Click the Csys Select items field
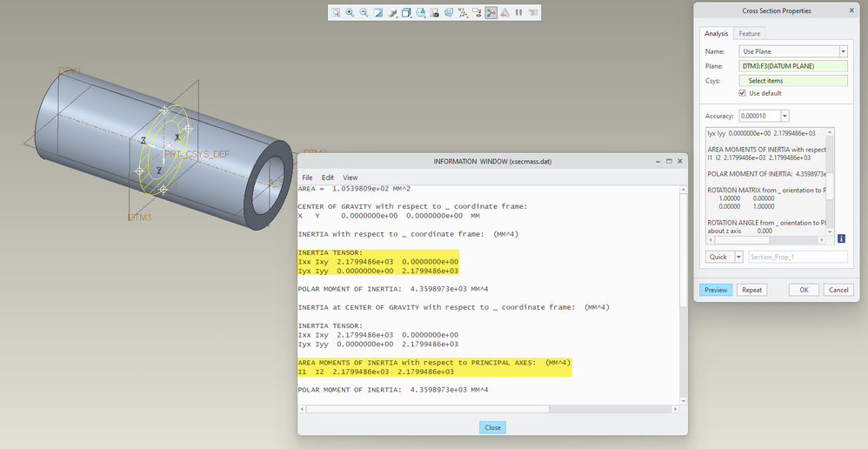The height and width of the screenshot is (449, 868). 793,81
